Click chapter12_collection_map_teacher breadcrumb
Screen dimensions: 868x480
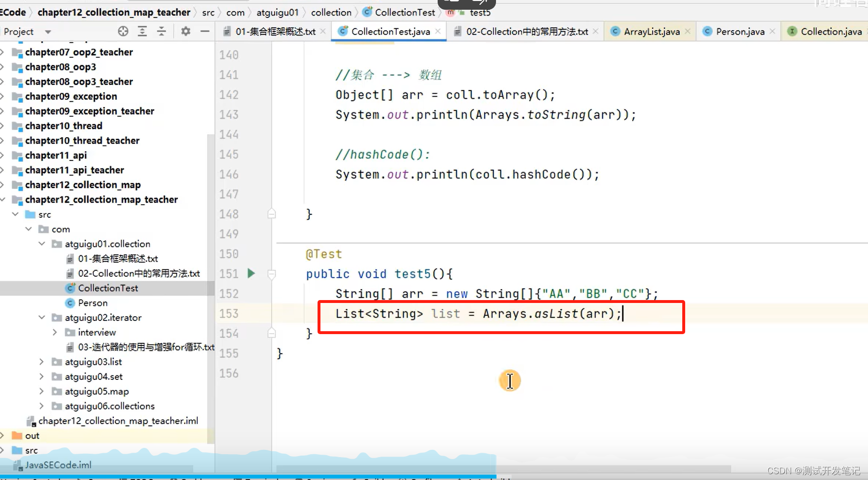[x=114, y=12]
